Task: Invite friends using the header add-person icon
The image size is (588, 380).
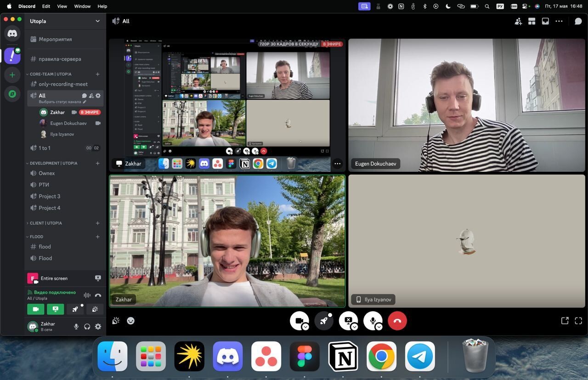Action: point(518,21)
